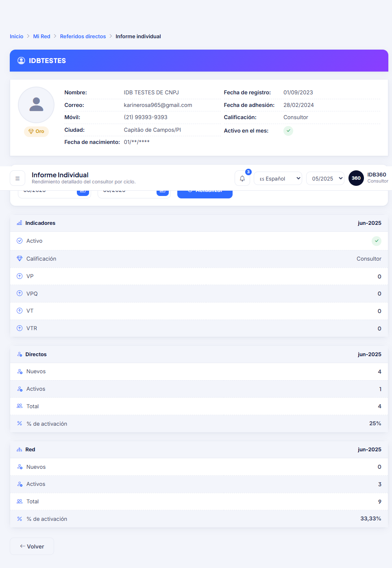This screenshot has width=392, height=568.
Task: Click the Total people icon under Red
Action: click(20, 501)
